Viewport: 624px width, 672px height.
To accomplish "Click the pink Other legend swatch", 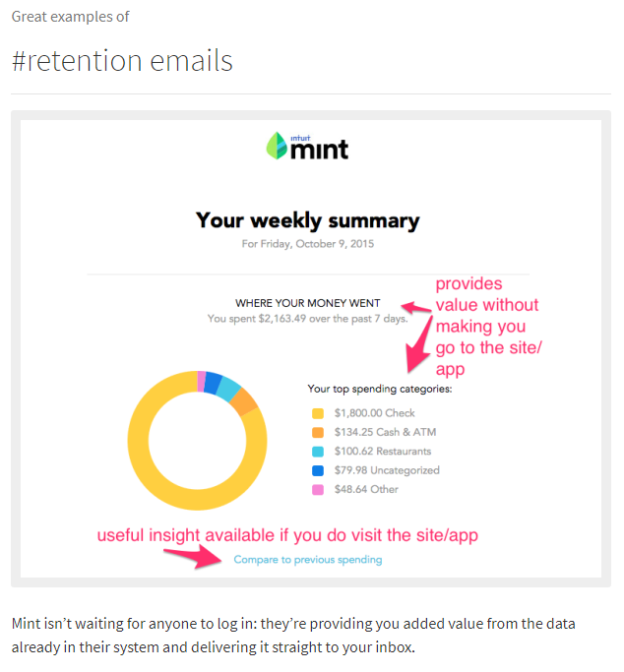I will tap(318, 489).
